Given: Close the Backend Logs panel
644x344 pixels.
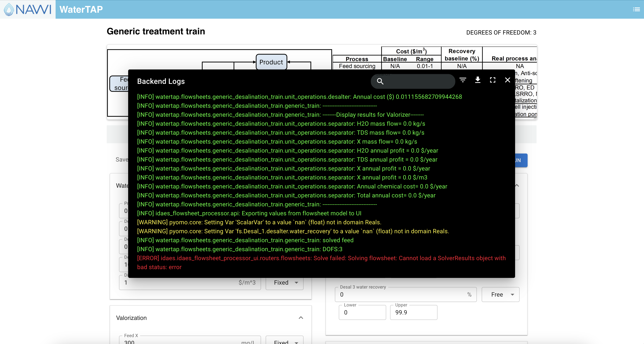Looking at the screenshot, I should (x=507, y=80).
